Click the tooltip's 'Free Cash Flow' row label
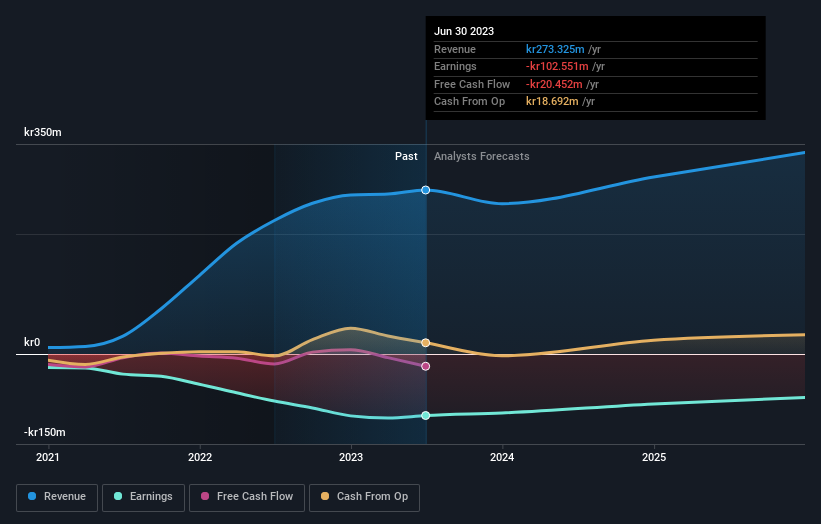821x524 pixels. pos(472,84)
